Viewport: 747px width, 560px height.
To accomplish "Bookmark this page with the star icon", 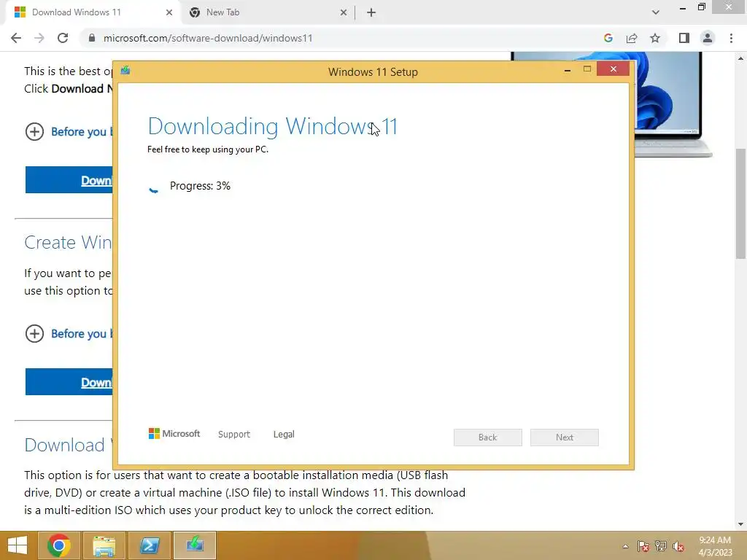I will coord(655,38).
